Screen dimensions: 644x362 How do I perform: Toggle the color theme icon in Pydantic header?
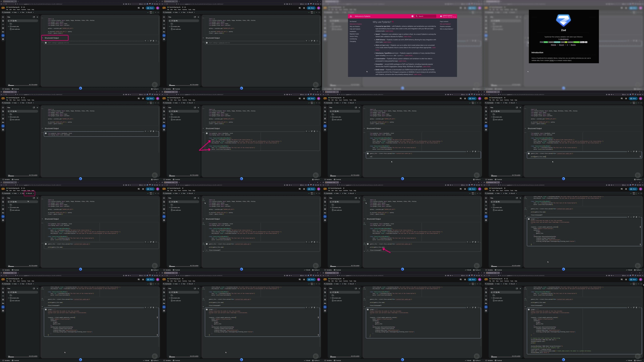413,16
